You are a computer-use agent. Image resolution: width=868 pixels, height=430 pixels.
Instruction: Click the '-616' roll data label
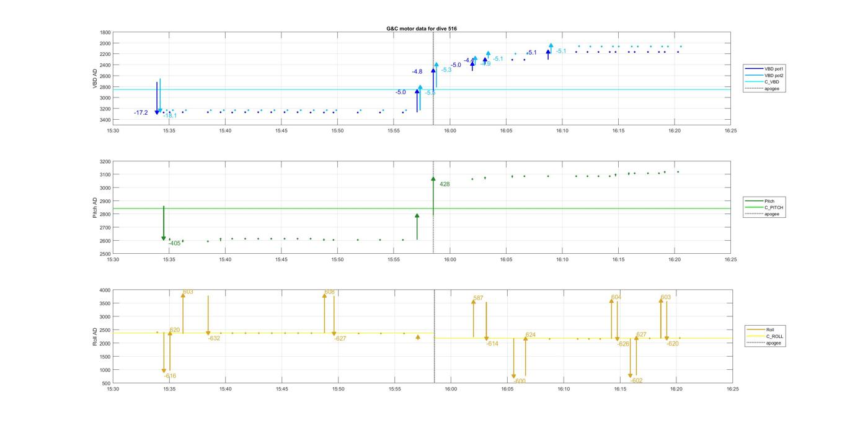tap(170, 376)
